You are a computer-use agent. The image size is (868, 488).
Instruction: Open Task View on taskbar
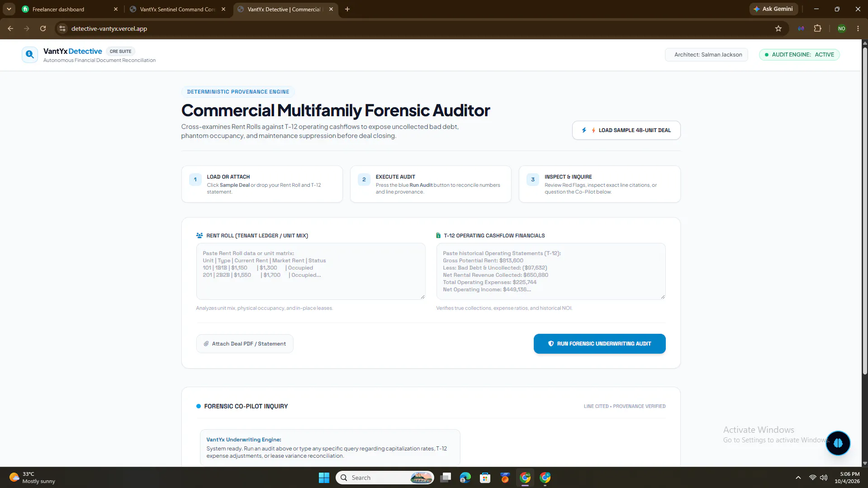[446, 478]
